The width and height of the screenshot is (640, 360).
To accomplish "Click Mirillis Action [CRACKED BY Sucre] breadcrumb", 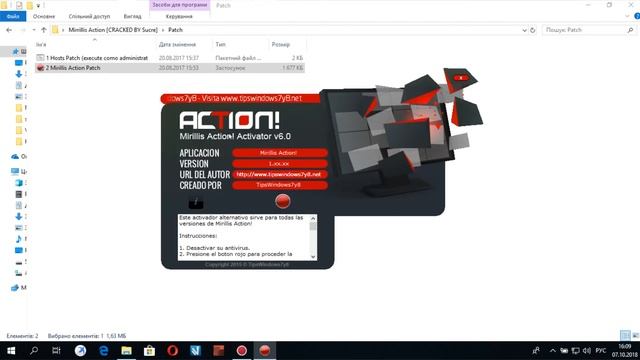I will pos(113,30).
